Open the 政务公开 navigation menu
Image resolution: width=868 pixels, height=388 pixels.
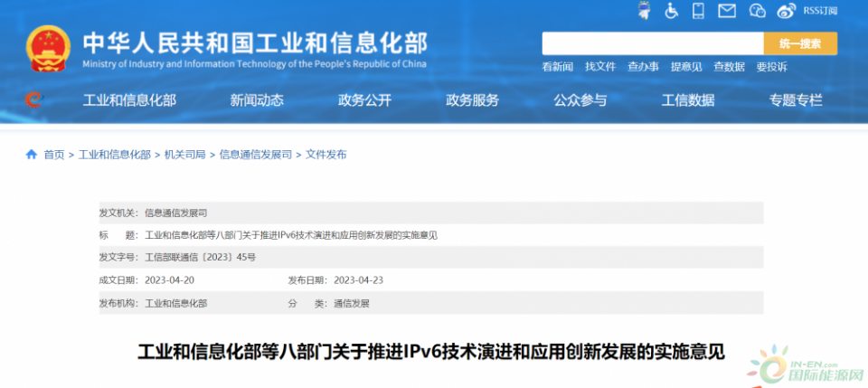[x=364, y=100]
